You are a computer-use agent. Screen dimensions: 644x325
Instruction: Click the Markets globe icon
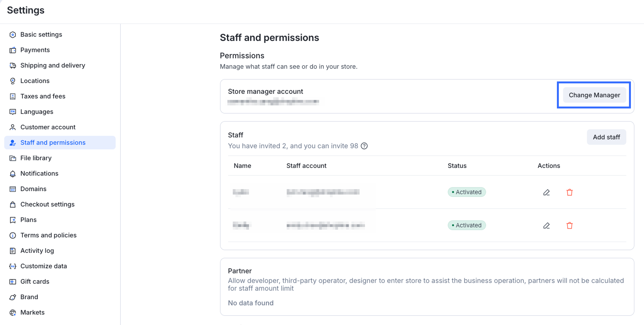13,313
